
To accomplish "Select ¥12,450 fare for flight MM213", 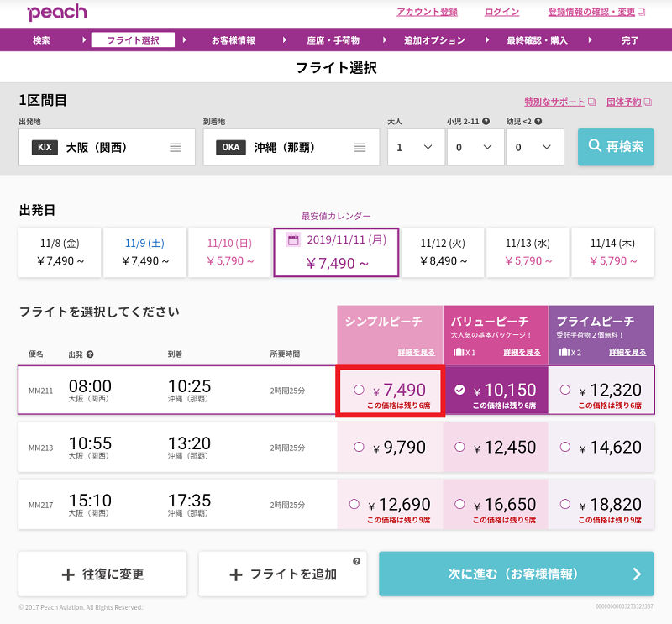I will point(459,447).
